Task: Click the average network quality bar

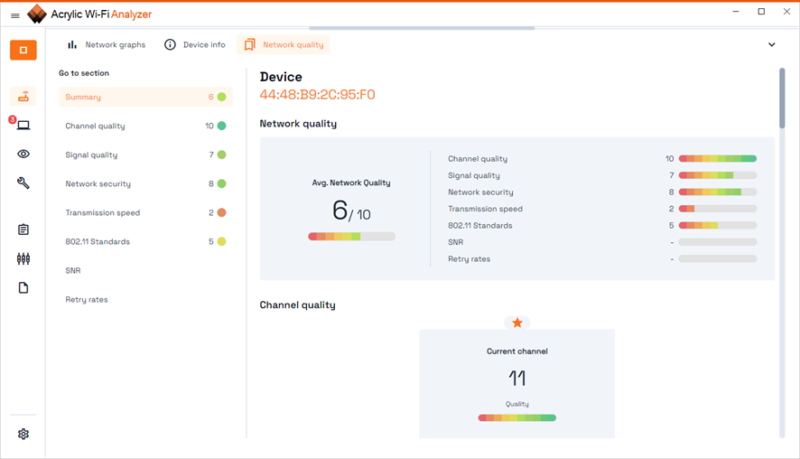Action: coord(352,237)
